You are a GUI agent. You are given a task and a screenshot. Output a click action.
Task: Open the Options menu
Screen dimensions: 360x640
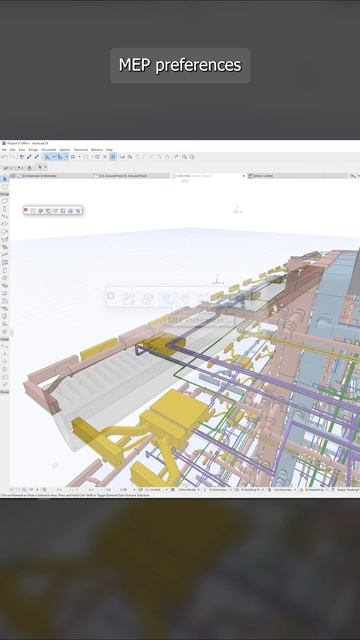tap(65, 150)
